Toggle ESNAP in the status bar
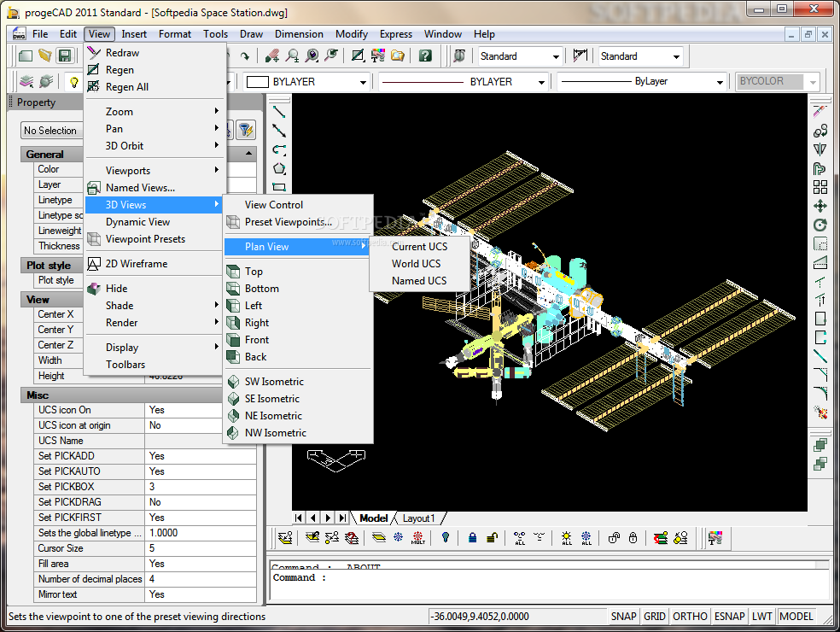Viewport: 840px width, 632px height. [x=729, y=617]
